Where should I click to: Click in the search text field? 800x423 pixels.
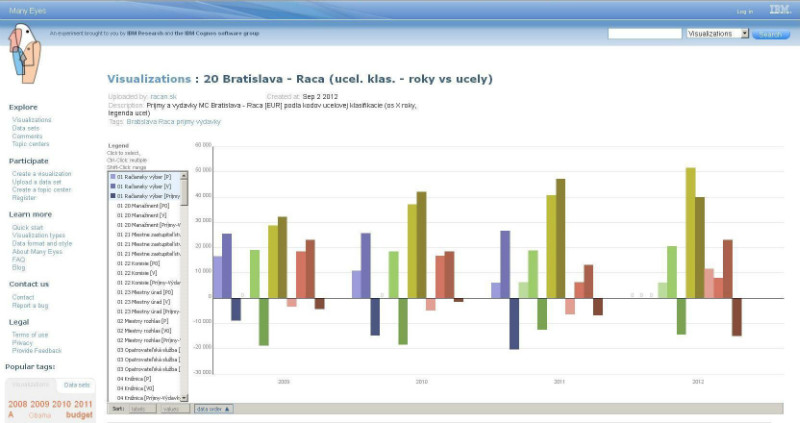click(x=644, y=33)
